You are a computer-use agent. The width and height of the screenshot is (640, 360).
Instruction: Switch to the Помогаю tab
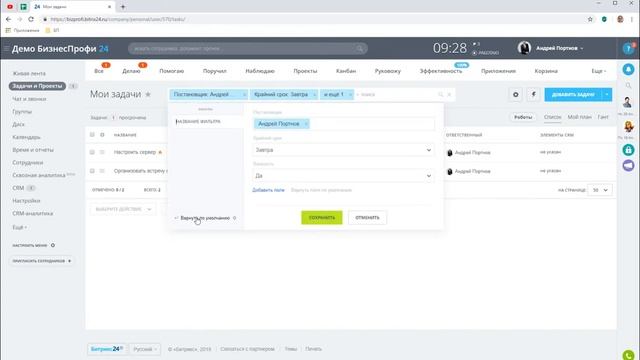pos(171,71)
